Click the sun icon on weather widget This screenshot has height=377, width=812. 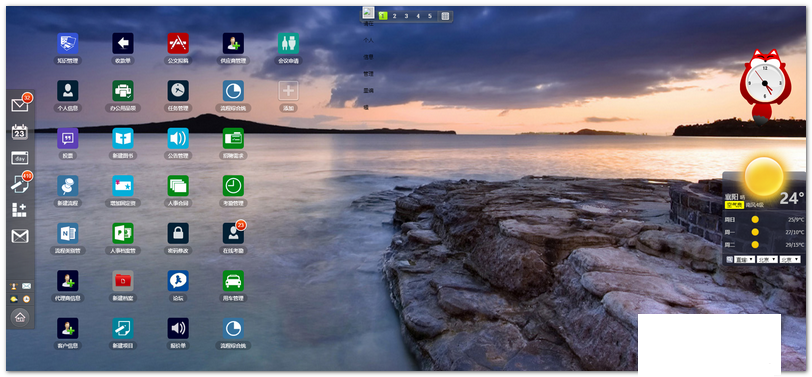pyautogui.click(x=764, y=176)
